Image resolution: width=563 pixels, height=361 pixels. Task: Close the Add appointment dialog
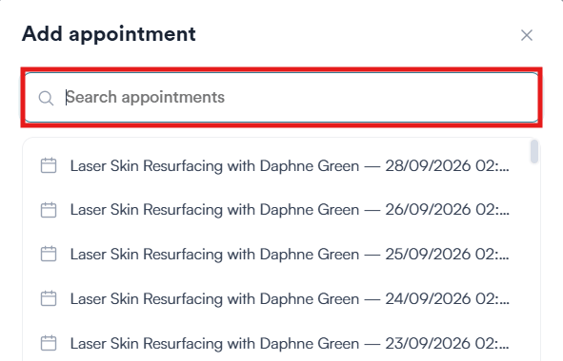(x=527, y=35)
